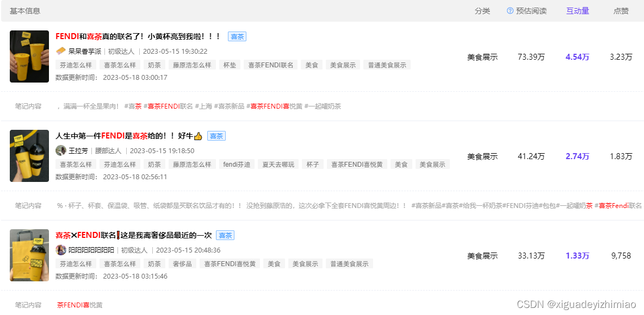644x315 pixels.
Task: Click 3.23万 likes value
Action: (x=621, y=57)
